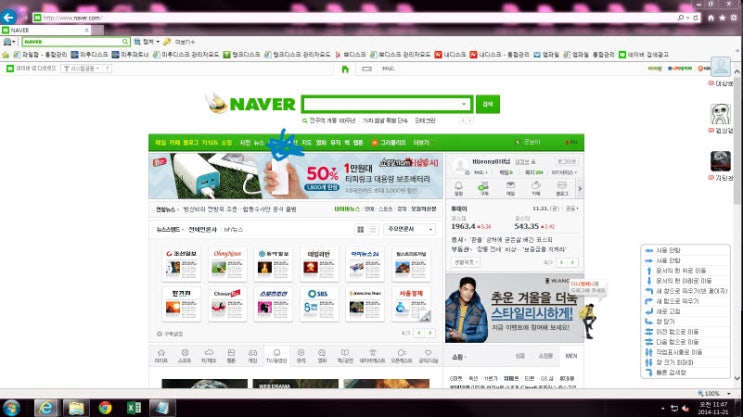Click the refresh icon in the address bar

pos(696,18)
